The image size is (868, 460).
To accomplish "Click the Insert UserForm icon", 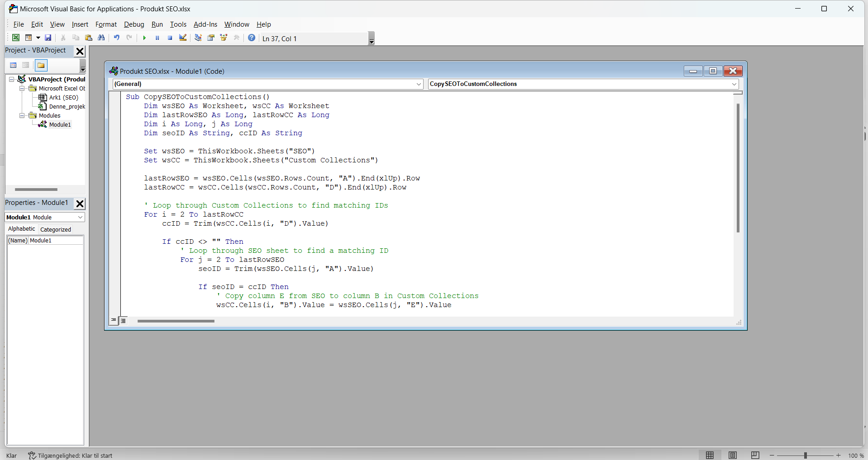I will pyautogui.click(x=29, y=38).
